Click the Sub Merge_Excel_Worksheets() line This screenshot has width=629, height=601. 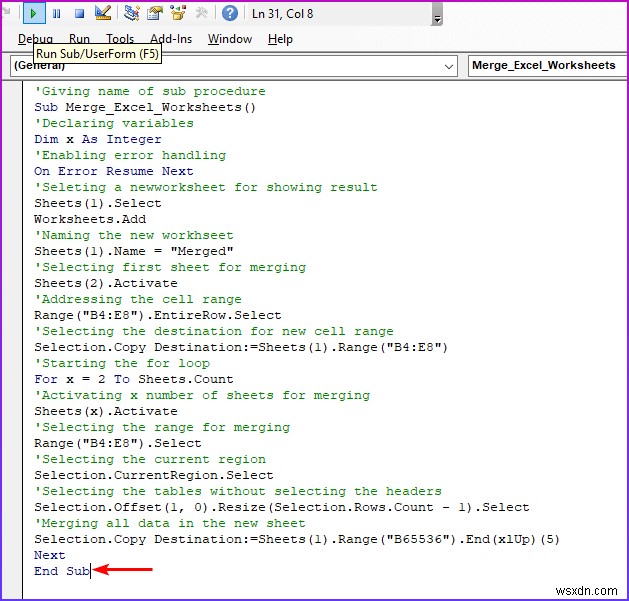point(145,108)
